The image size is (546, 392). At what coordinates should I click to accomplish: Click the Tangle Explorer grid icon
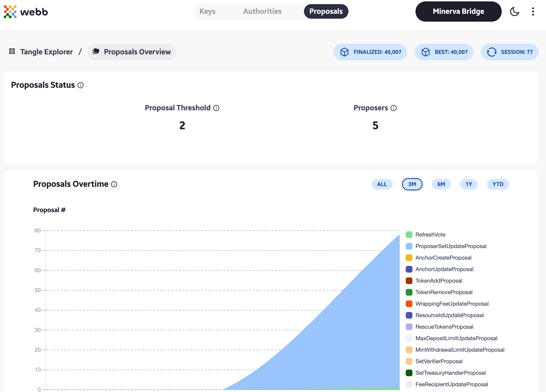click(12, 51)
